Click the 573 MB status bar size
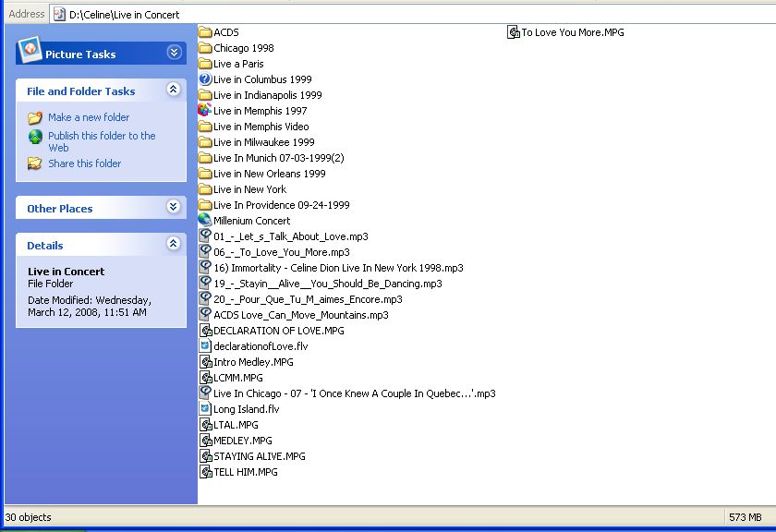Image resolution: width=776 pixels, height=532 pixels. [x=745, y=517]
